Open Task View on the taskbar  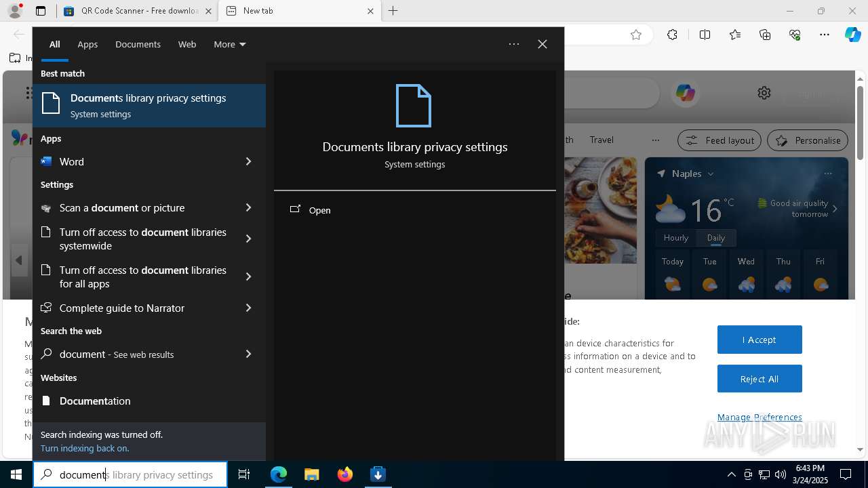coord(244,474)
